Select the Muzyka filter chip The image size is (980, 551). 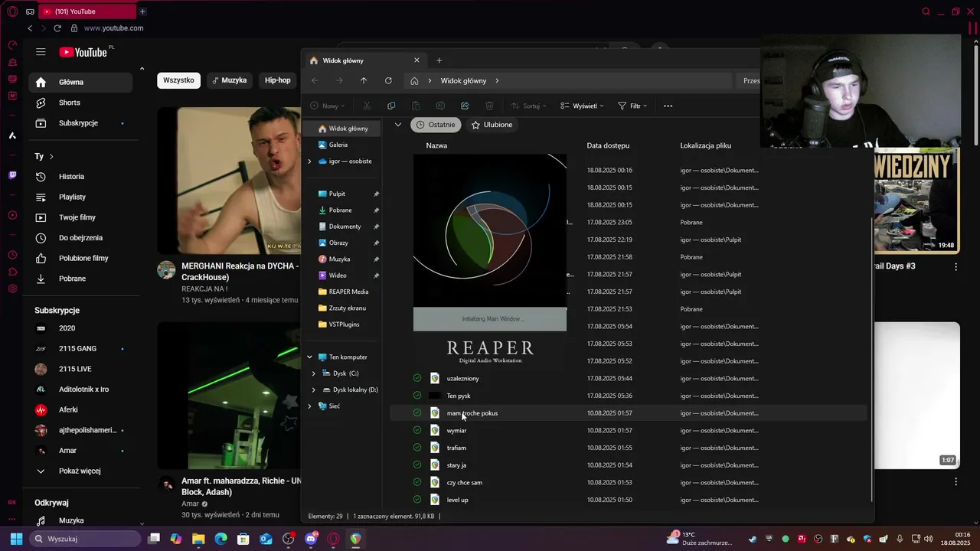[229, 80]
